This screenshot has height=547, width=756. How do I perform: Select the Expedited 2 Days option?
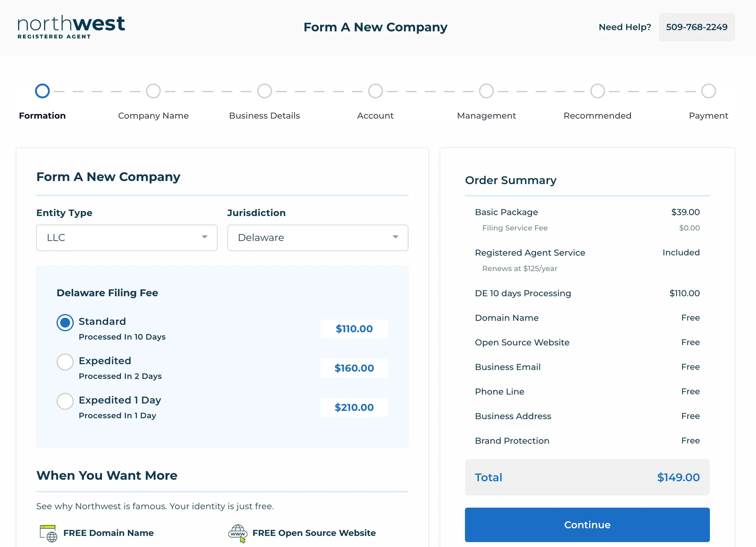[x=65, y=362]
